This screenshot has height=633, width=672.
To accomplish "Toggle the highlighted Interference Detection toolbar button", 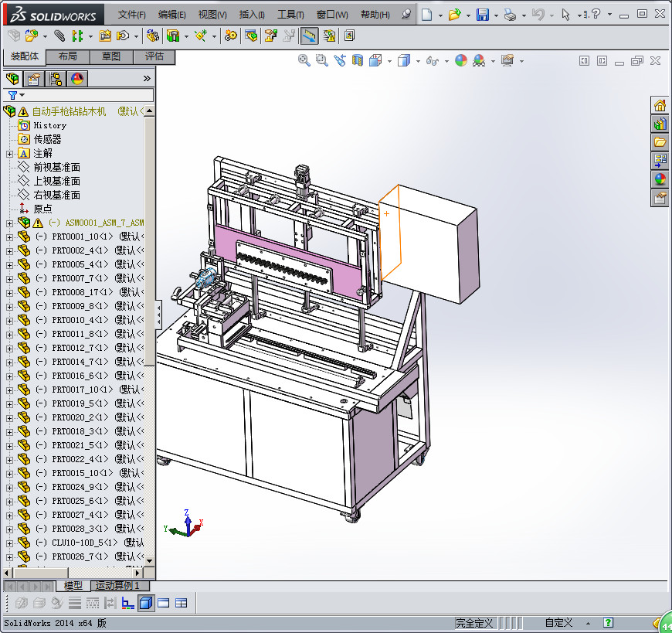I will 309,36.
